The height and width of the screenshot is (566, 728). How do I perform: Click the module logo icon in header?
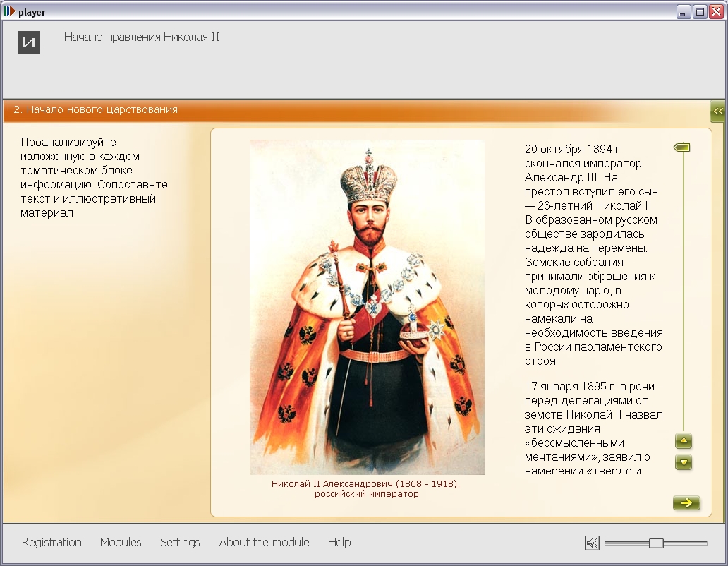(x=29, y=42)
